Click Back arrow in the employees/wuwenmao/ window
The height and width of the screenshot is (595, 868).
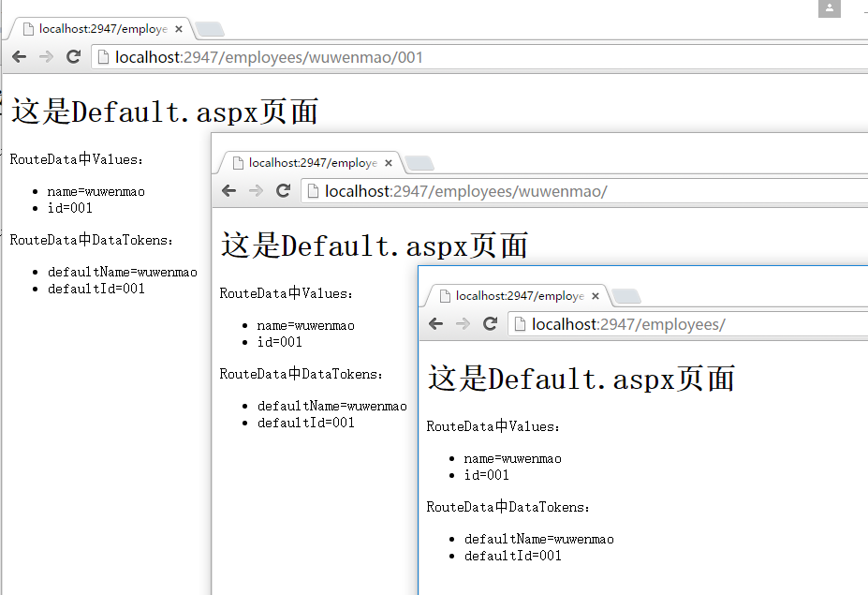point(228,190)
